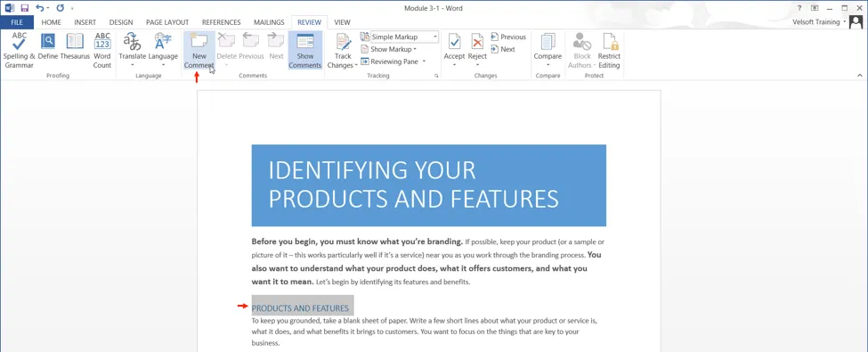
Task: Switch to the REFERENCES tab
Action: tap(222, 22)
